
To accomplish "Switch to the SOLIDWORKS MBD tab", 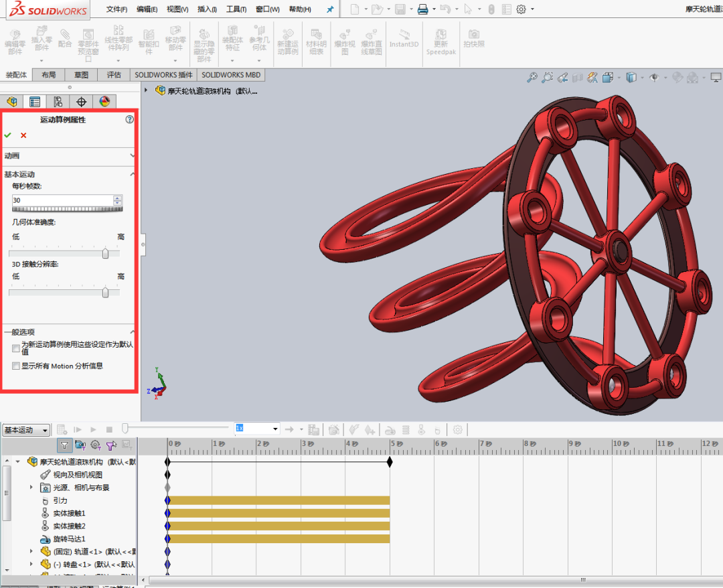I will point(231,74).
